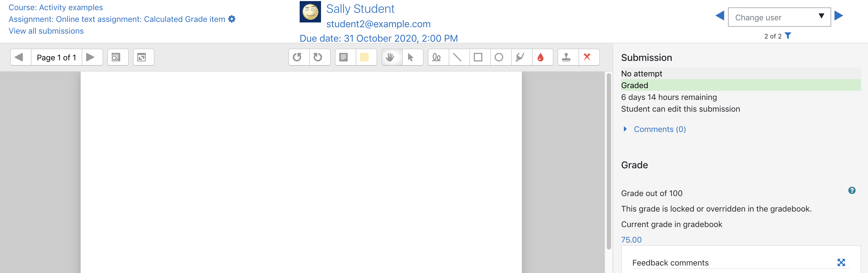Viewport: 868px width, 273px height.
Task: Click the Page 1 of 1 page selector
Action: click(56, 57)
